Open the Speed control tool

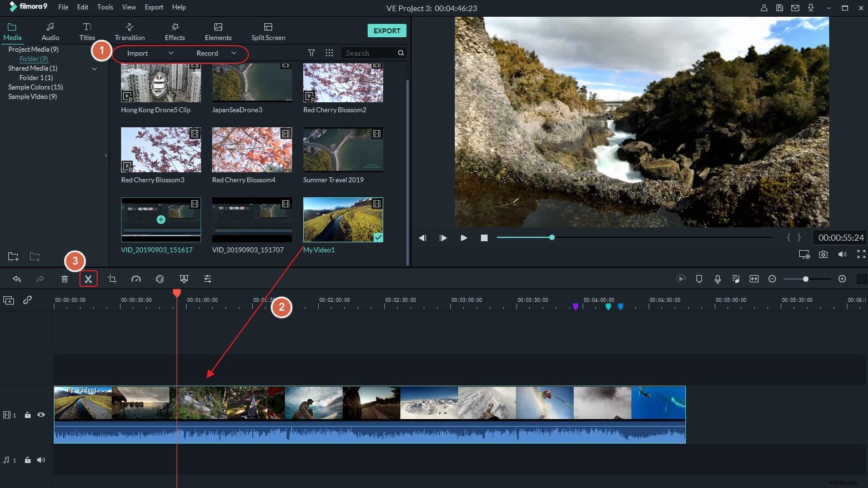coord(136,278)
